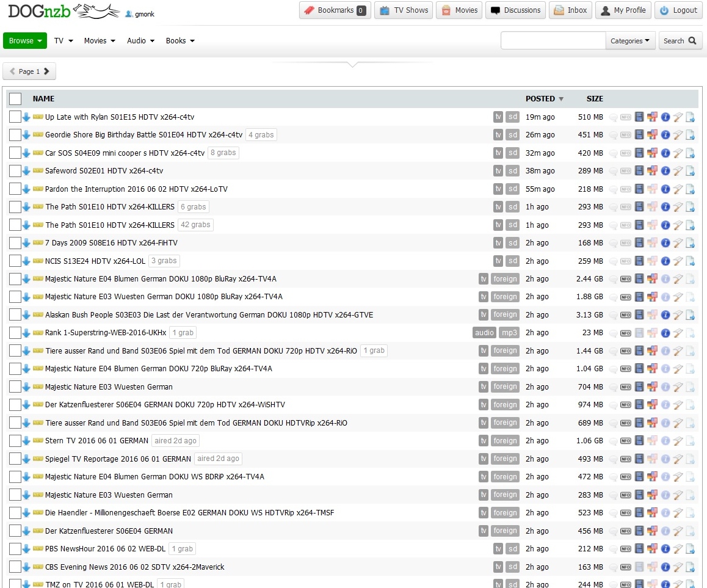Click flags icon for Die Haendler row

point(652,513)
